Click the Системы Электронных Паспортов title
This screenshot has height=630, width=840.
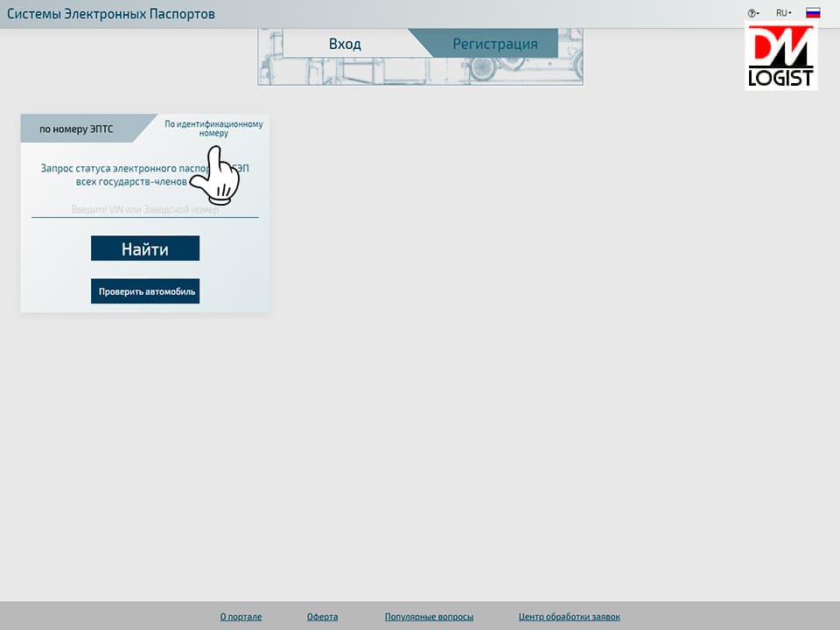(111, 14)
